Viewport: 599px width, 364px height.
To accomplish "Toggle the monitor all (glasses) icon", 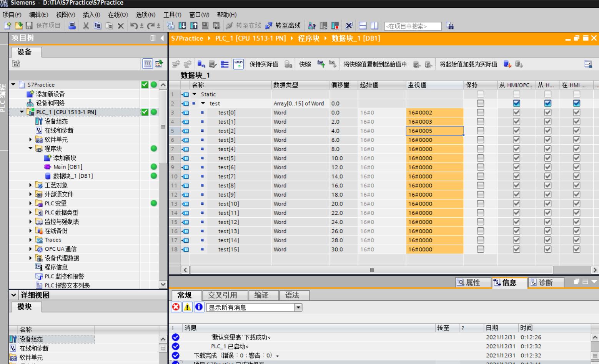I will pyautogui.click(x=238, y=64).
